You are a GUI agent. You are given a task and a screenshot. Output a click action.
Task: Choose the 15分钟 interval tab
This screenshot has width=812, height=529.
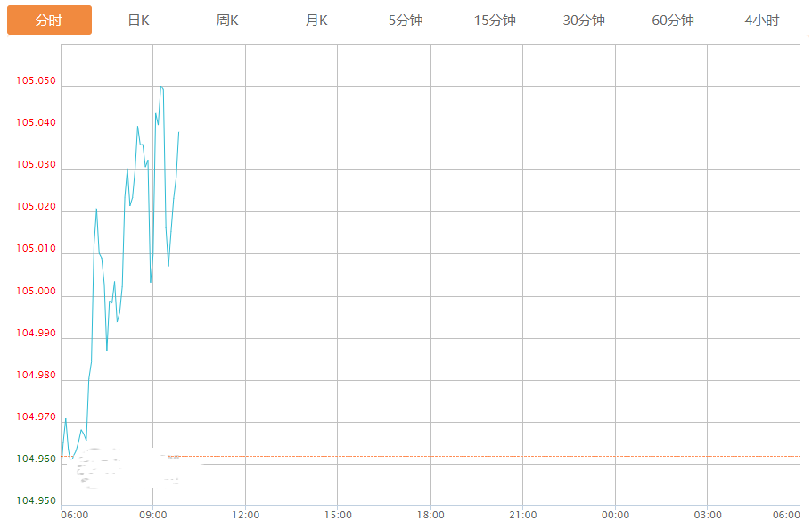(x=495, y=21)
